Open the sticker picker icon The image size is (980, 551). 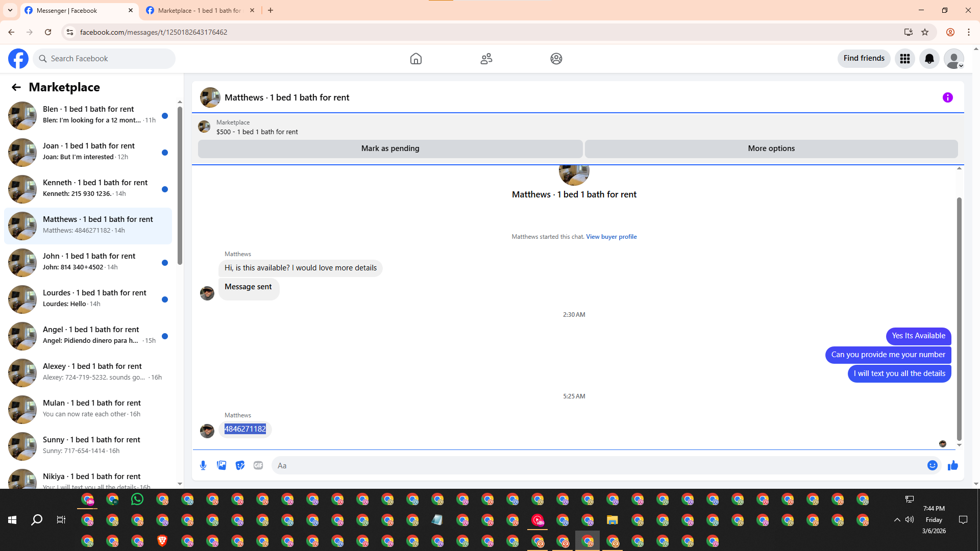click(240, 465)
